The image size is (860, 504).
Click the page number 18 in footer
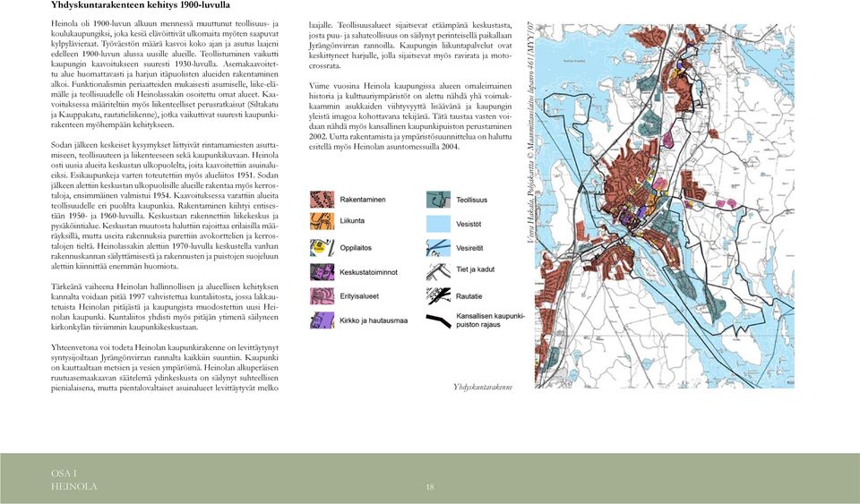[x=430, y=486]
